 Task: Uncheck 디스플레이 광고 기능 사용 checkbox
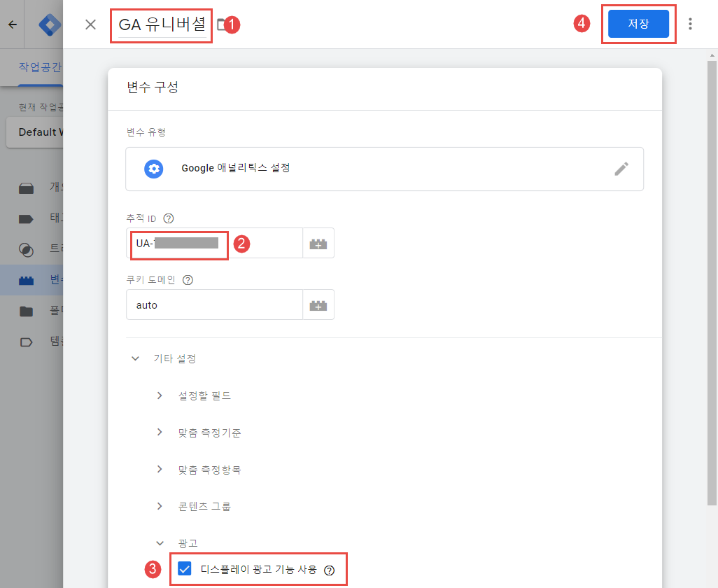[x=185, y=569]
